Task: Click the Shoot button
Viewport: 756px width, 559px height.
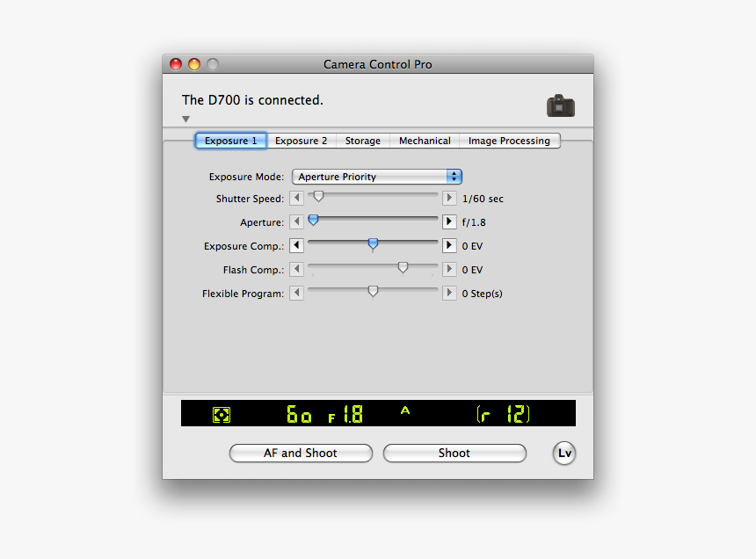Action: 454,453
